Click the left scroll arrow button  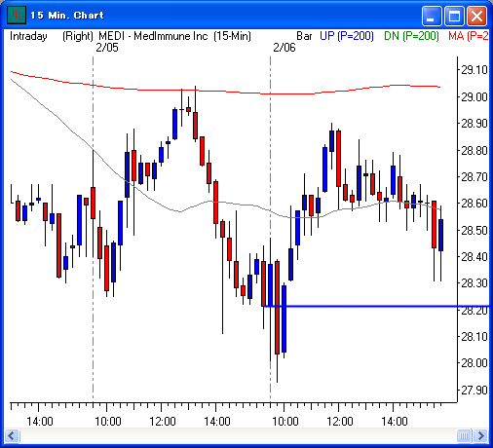[12, 435]
